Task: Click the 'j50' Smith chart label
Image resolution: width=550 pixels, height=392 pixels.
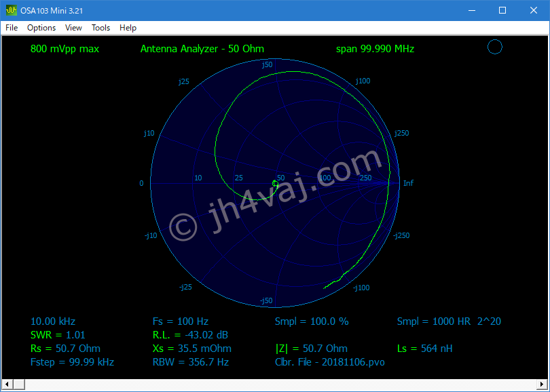Action: (268, 64)
